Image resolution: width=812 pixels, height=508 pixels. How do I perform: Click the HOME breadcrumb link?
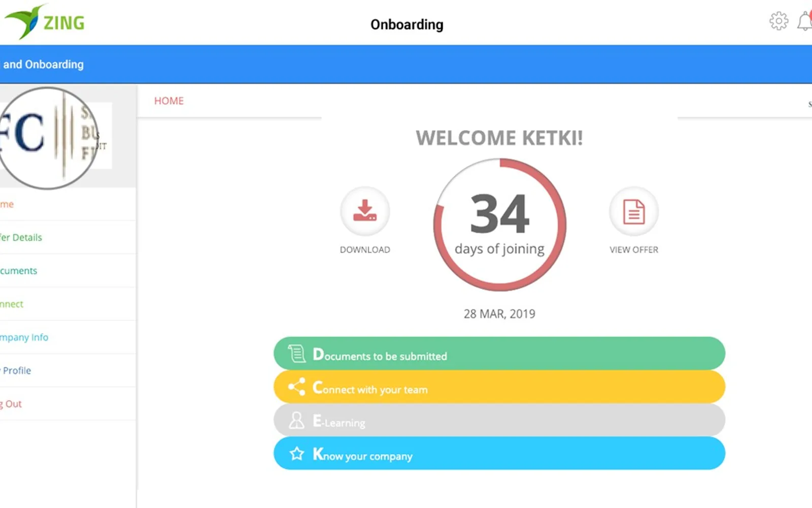click(x=169, y=101)
